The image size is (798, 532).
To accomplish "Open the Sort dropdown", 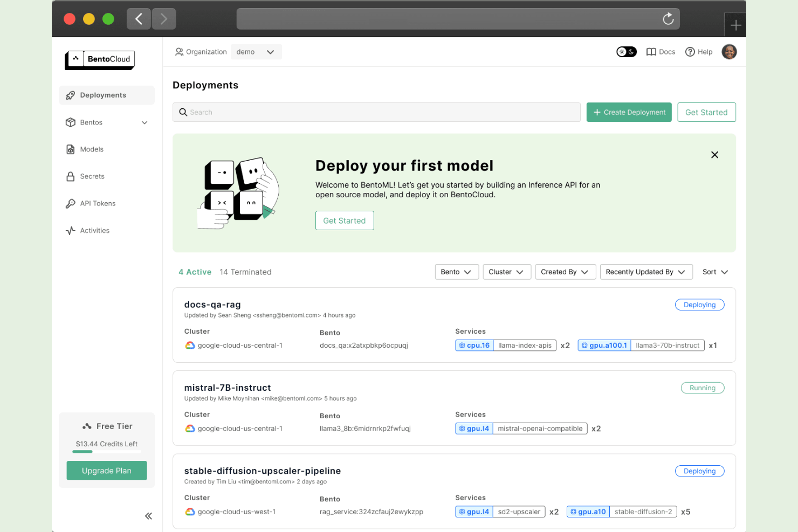I will coord(716,272).
